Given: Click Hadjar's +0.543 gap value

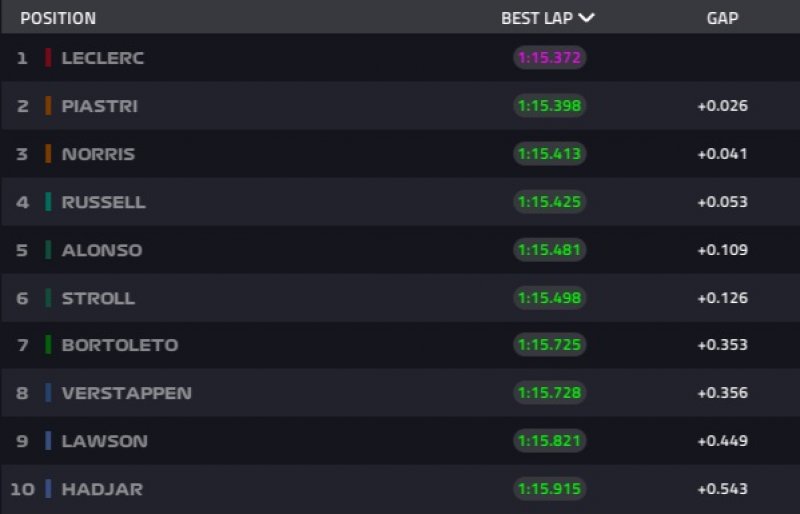Looking at the screenshot, I should (x=722, y=489).
